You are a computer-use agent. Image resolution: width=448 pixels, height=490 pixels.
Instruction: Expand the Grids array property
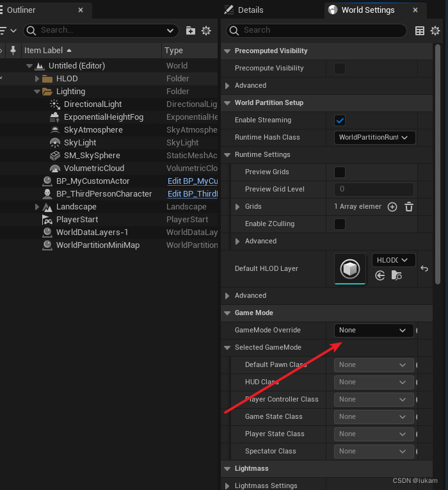pyautogui.click(x=237, y=207)
